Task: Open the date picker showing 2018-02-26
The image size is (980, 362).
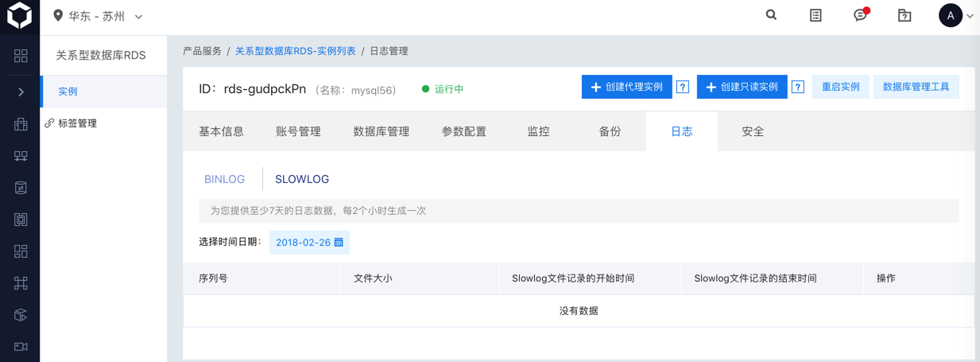Action: click(309, 243)
